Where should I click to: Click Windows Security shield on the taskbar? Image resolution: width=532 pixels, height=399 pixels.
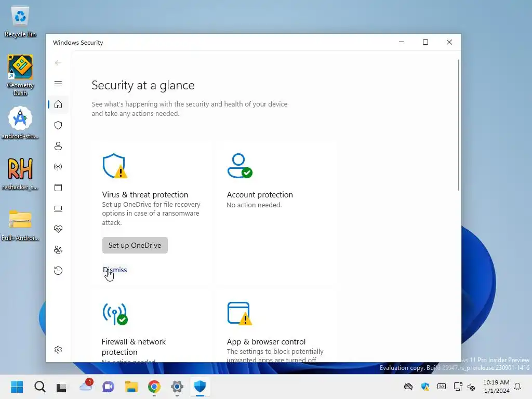pos(200,387)
